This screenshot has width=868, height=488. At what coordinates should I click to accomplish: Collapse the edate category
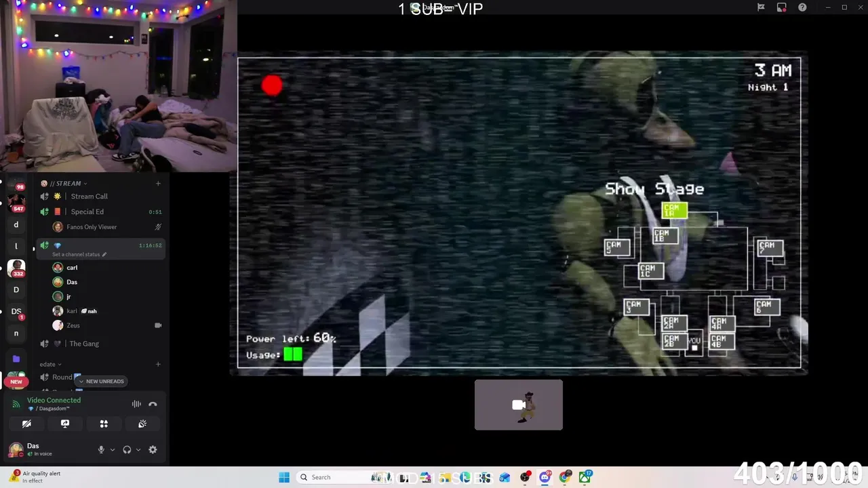coord(50,364)
